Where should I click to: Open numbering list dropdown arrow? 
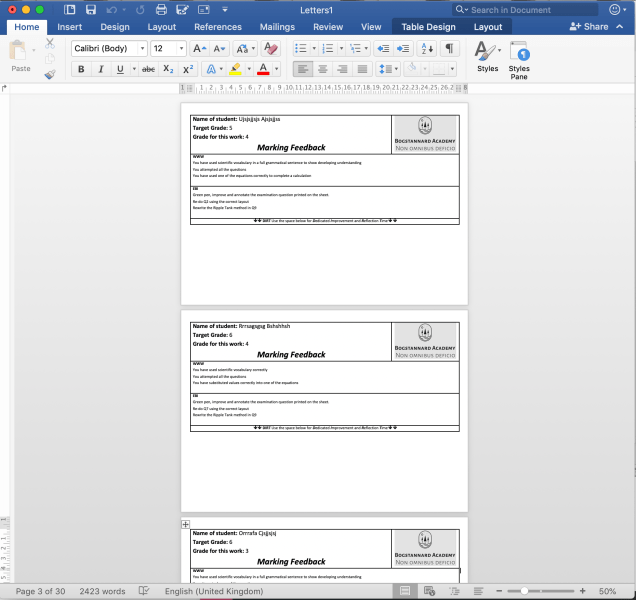pyautogui.click(x=341, y=49)
